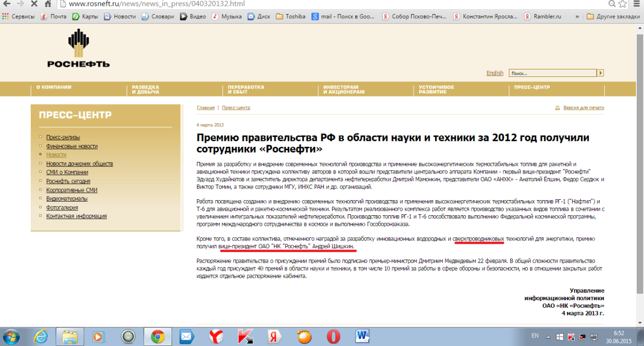
Task: Open File Explorer from the taskbar
Action: 70,336
